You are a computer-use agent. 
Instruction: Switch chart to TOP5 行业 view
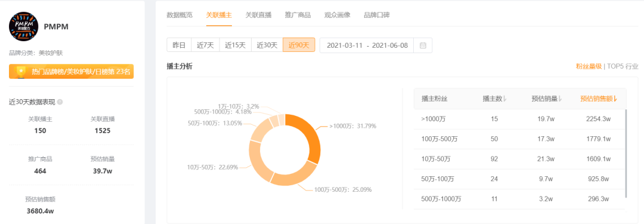(x=623, y=66)
